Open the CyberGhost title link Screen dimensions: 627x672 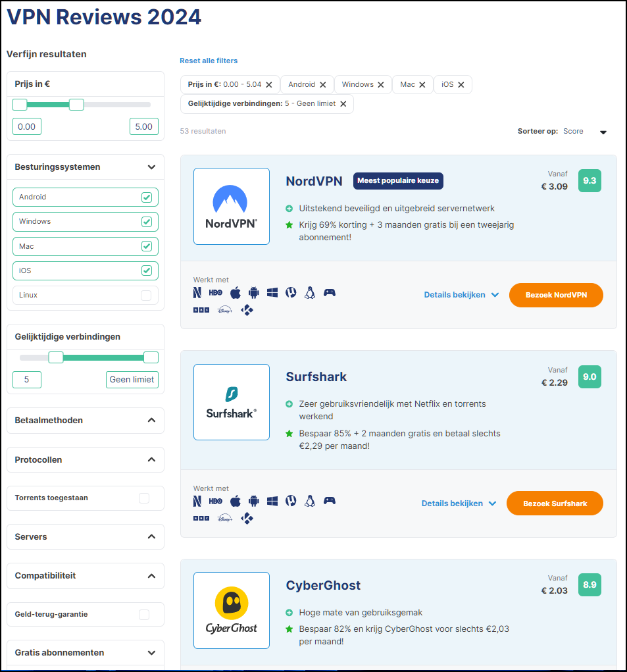coord(323,585)
